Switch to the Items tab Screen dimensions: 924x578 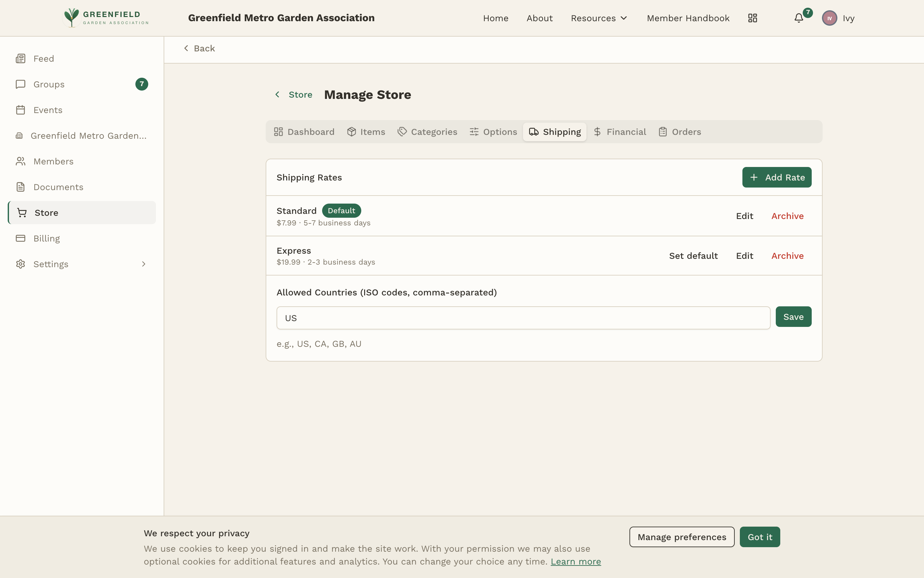tap(366, 132)
